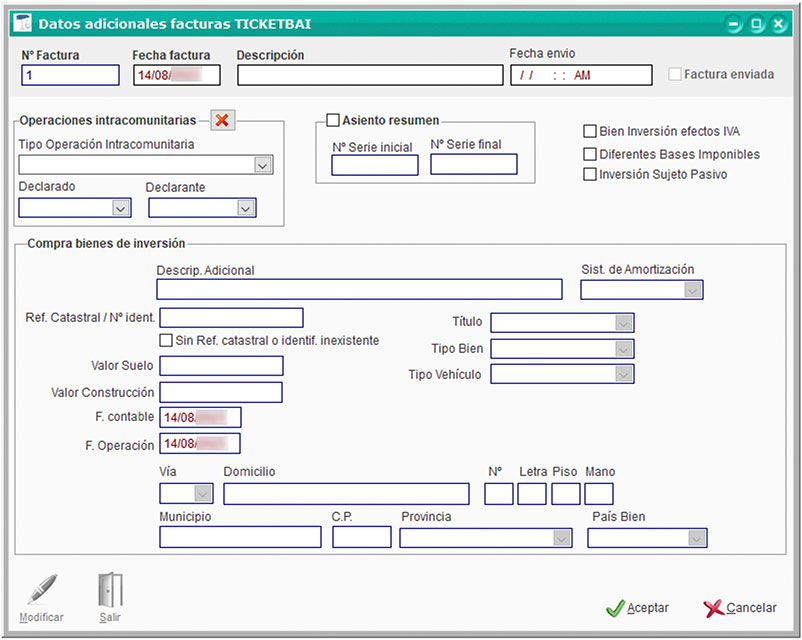
Task: Click the application icon in title bar
Action: click(x=23, y=24)
